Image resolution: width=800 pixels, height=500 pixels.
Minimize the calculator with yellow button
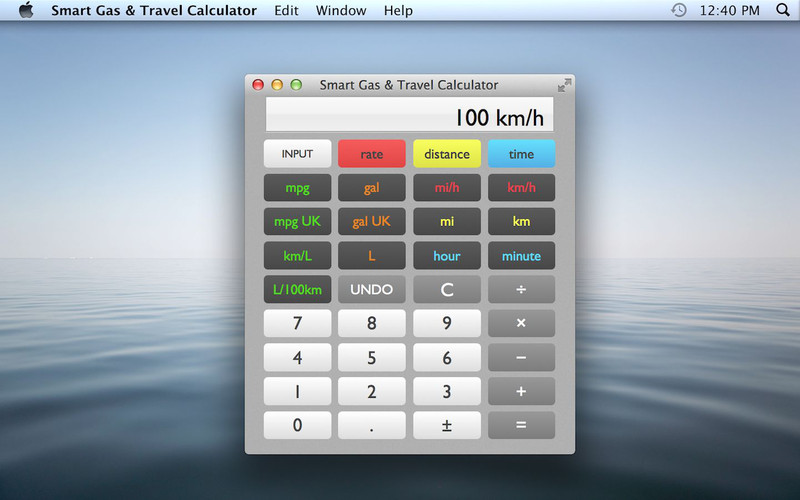point(277,85)
